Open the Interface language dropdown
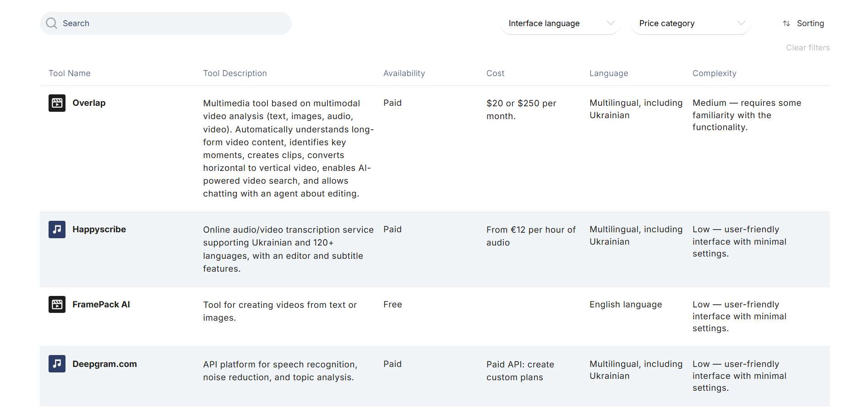The height and width of the screenshot is (410, 868). pyautogui.click(x=560, y=23)
